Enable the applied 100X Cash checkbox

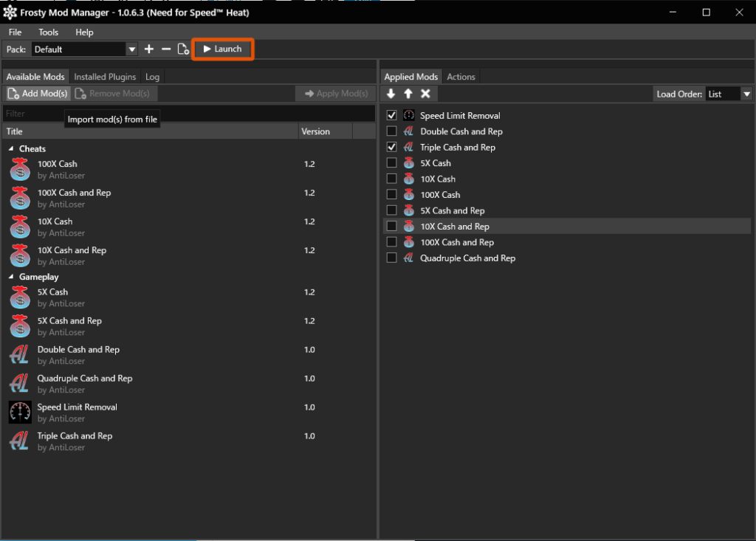(x=391, y=195)
